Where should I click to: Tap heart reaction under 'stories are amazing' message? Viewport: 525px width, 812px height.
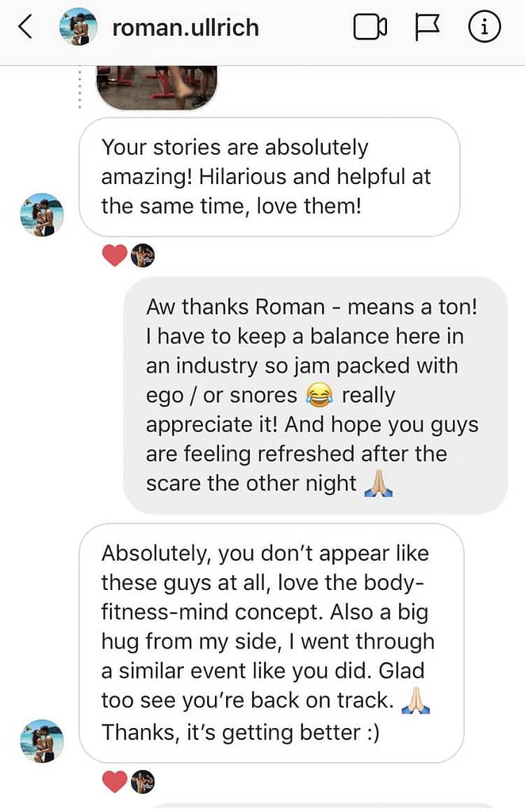click(115, 255)
